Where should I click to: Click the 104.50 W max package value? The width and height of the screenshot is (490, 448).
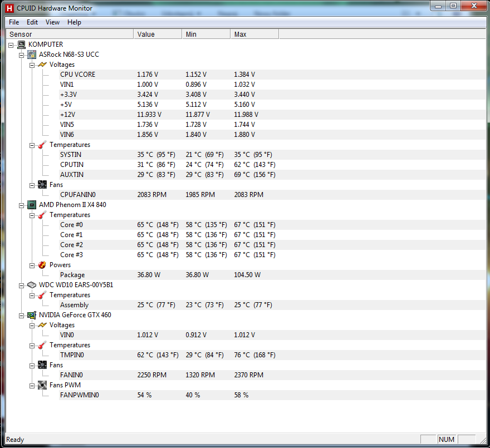[x=247, y=275]
